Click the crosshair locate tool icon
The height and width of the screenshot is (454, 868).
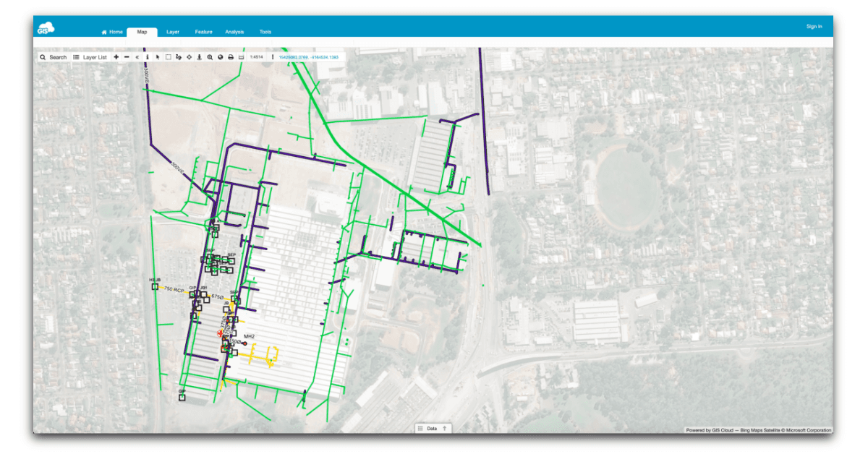(189, 57)
